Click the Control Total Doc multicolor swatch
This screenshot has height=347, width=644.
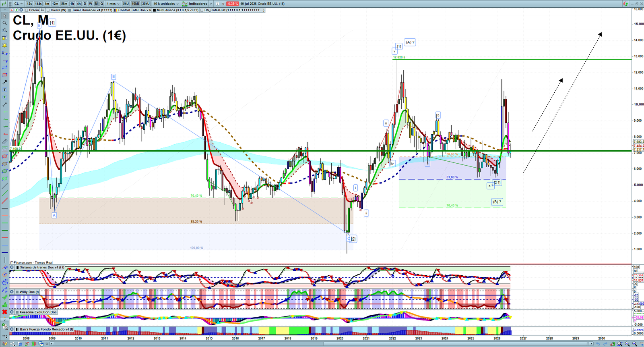pos(116,10)
